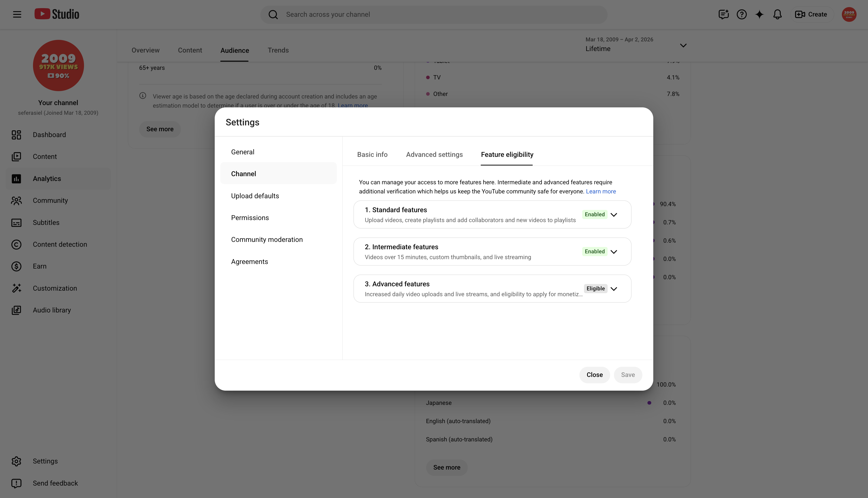Click the Customization magic wand icon
The height and width of the screenshot is (498, 868).
(16, 288)
